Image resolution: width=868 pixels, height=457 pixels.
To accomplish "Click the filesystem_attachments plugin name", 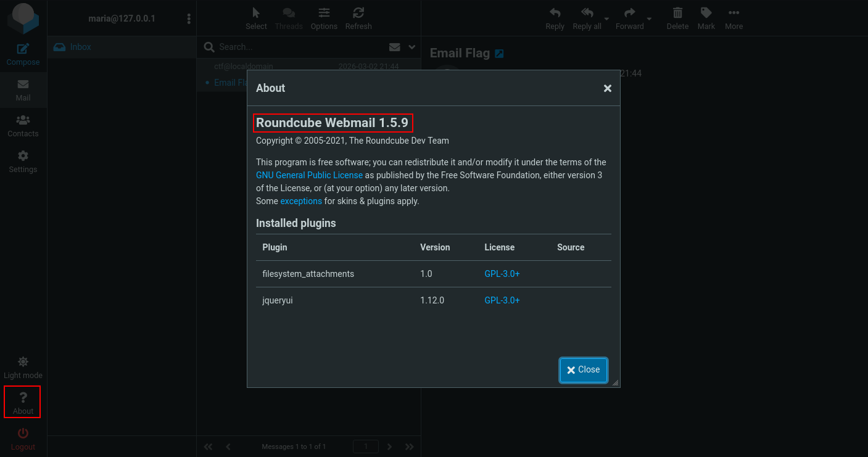I will pyautogui.click(x=308, y=274).
